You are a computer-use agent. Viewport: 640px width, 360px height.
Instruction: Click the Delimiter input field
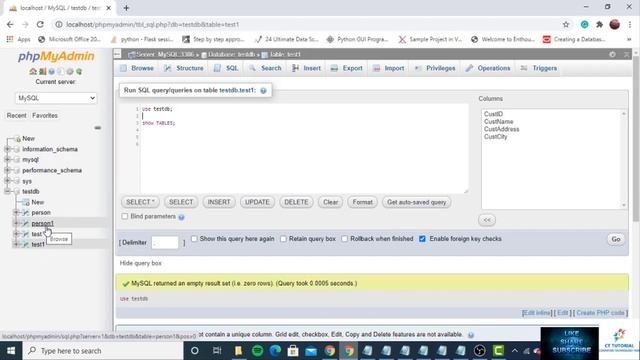click(x=165, y=242)
